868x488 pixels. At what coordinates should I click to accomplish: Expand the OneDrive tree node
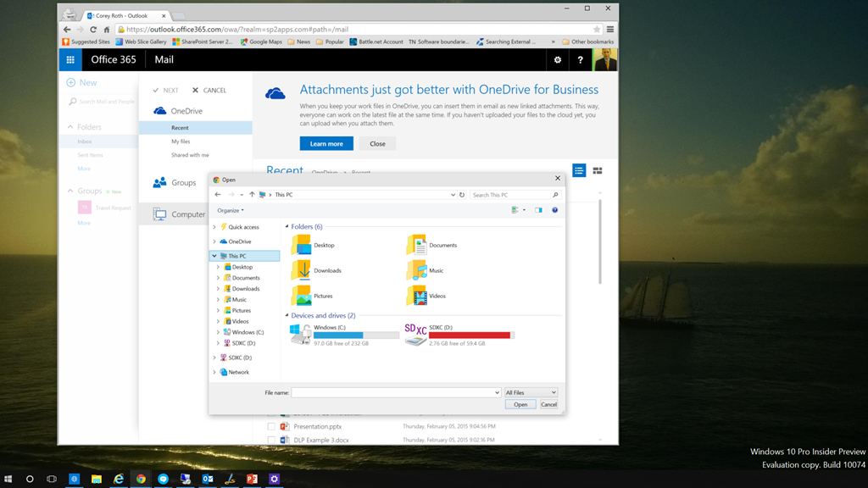(214, 241)
